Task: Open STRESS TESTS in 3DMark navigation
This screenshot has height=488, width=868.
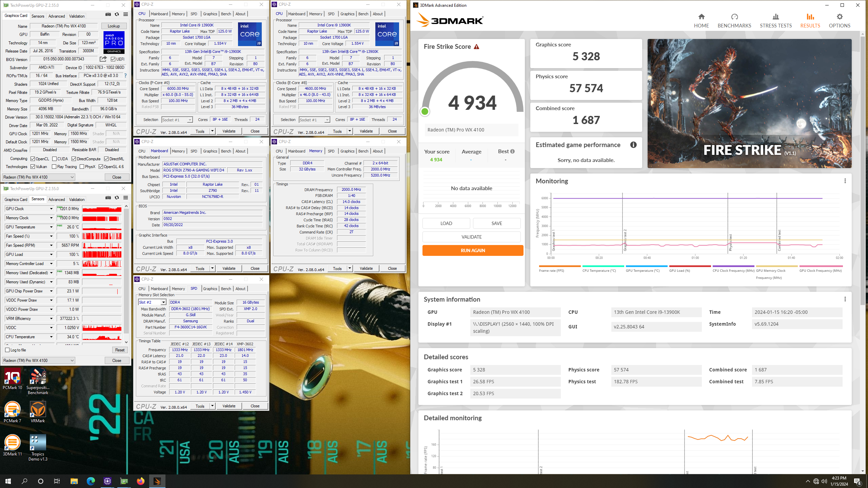Action: pyautogui.click(x=776, y=21)
